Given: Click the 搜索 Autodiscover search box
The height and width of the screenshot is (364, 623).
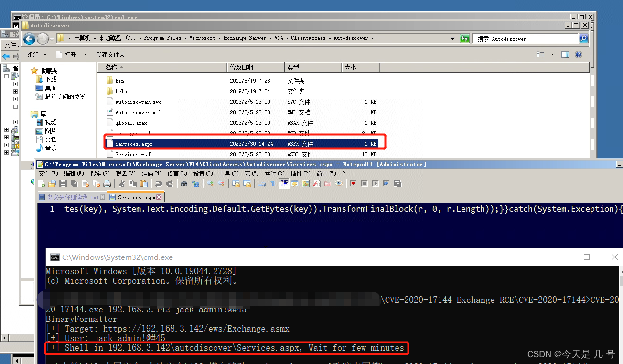Looking at the screenshot, I should (x=526, y=39).
